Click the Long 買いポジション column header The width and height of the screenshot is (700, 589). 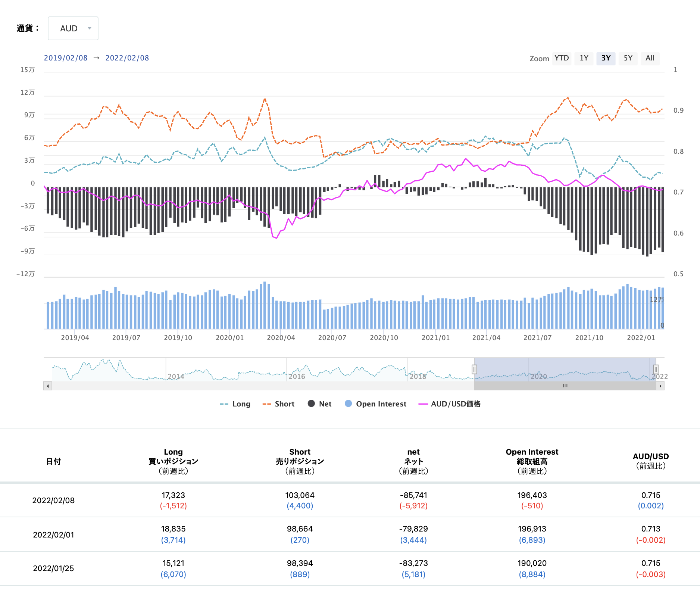tap(173, 461)
